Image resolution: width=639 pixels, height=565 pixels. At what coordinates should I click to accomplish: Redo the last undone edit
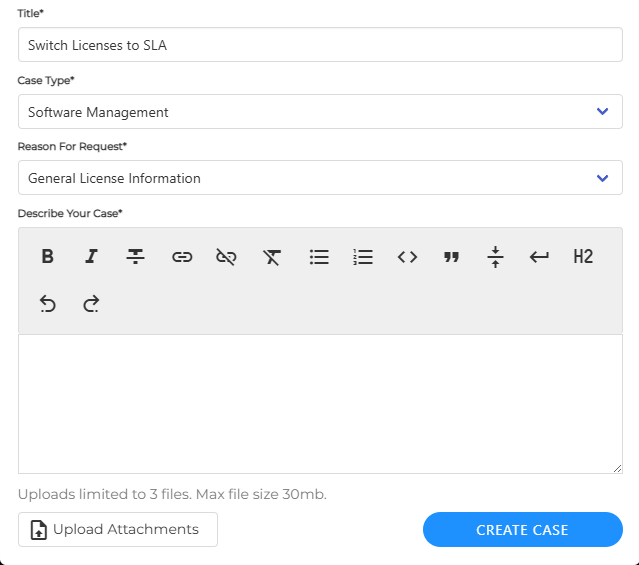pos(91,303)
